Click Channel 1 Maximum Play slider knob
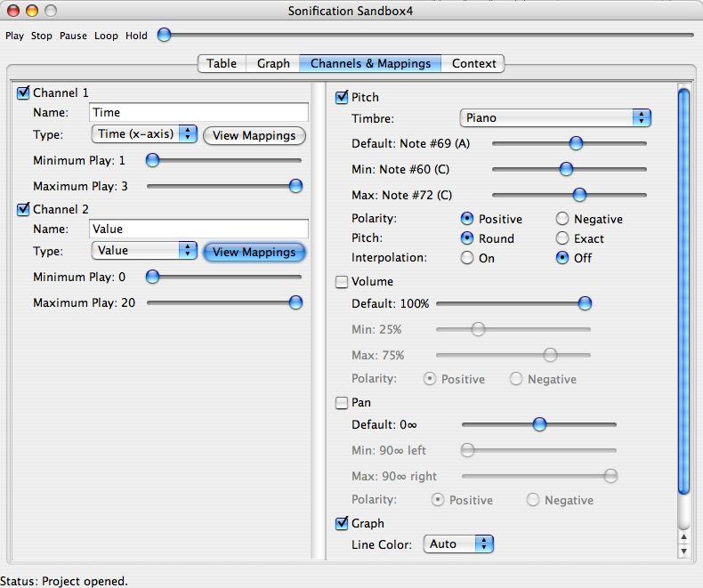This screenshot has width=703, height=588. [x=296, y=186]
